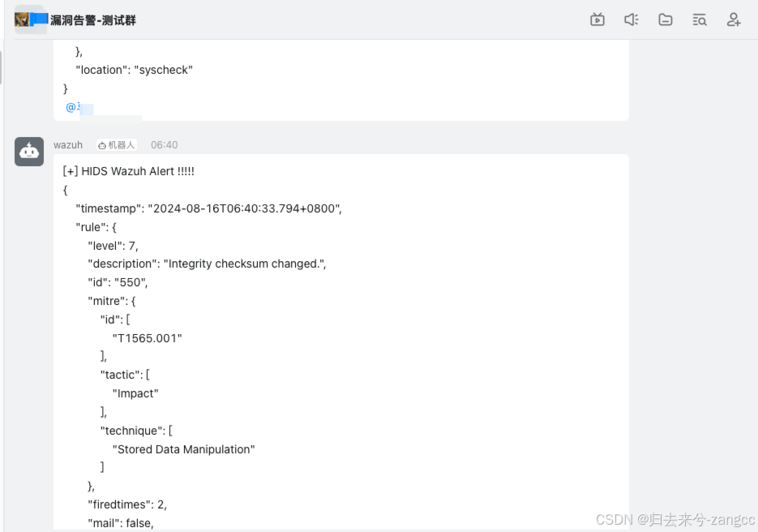Screen dimensions: 758x532
Task: Search chat history with list-search icon
Action: point(700,19)
